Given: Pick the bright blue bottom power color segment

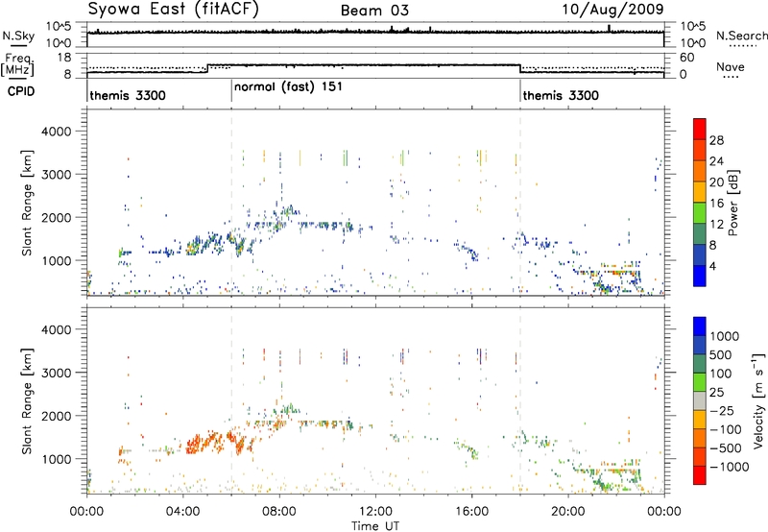Looking at the screenshot, I should pyautogui.click(x=700, y=276).
